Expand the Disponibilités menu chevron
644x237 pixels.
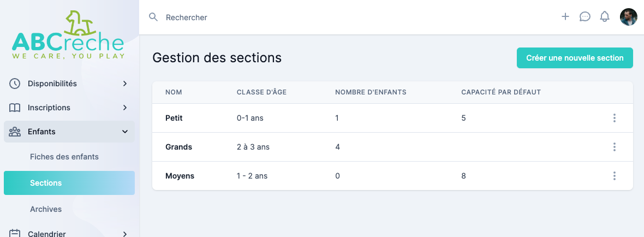(x=125, y=84)
